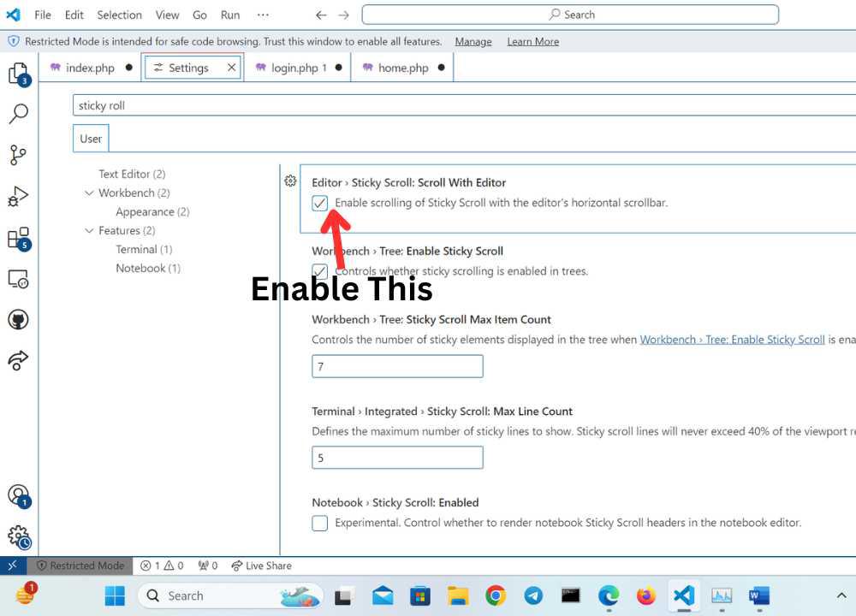
Task: Open the Remote Explorer panel
Action: (x=19, y=277)
